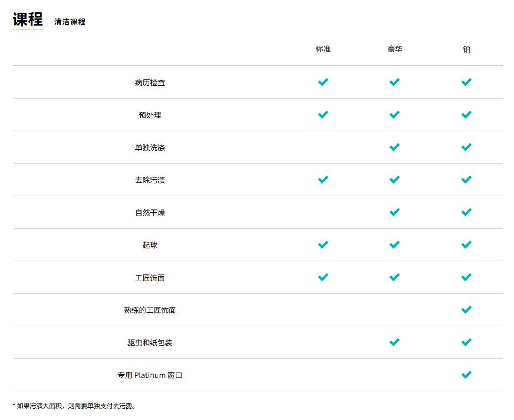The width and height of the screenshot is (514, 420).
Task: Click the 专用 Platinum 窗口 label
Action: click(x=150, y=375)
